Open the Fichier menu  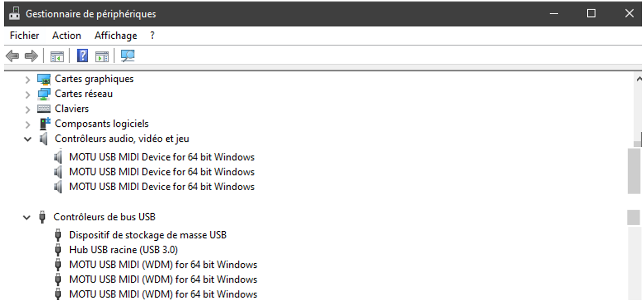(25, 36)
